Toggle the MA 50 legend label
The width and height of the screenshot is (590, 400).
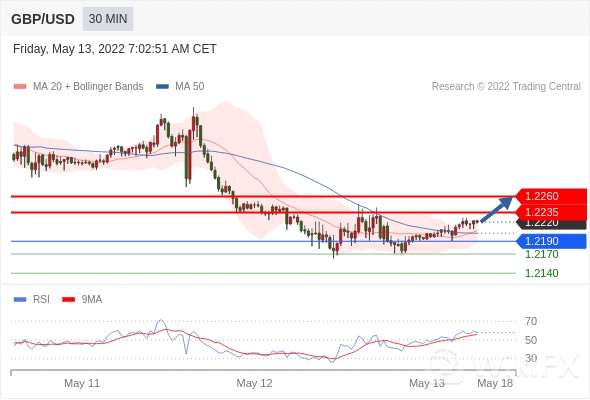pyautogui.click(x=190, y=87)
